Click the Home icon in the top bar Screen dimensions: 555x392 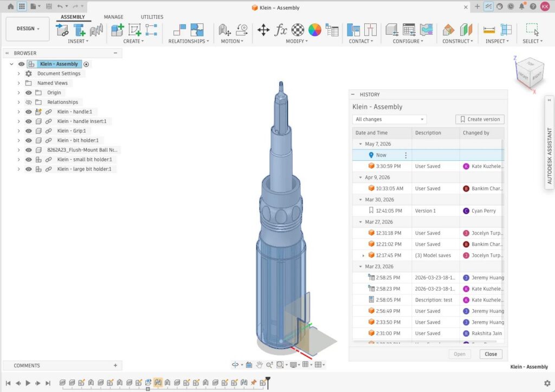11,6
